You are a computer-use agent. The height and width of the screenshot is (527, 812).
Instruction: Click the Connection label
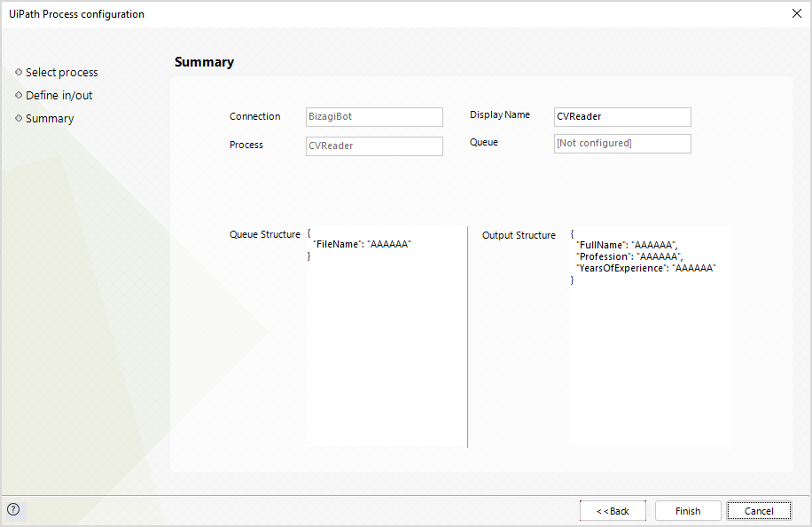(x=254, y=116)
